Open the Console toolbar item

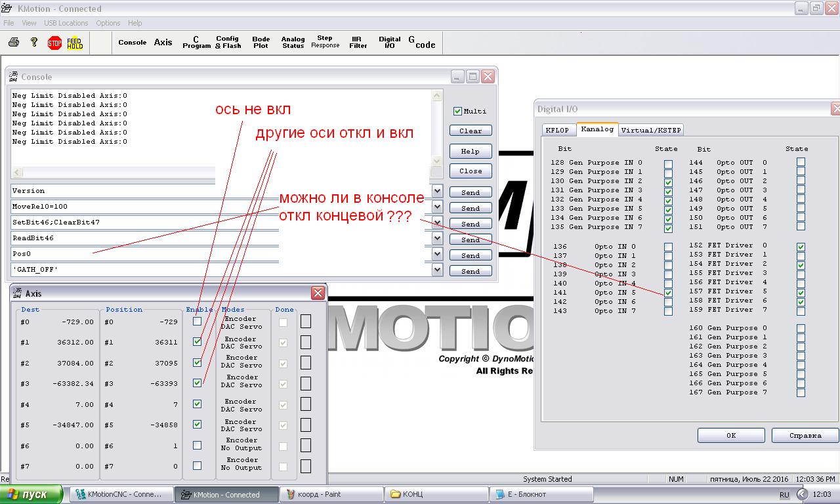click(133, 43)
